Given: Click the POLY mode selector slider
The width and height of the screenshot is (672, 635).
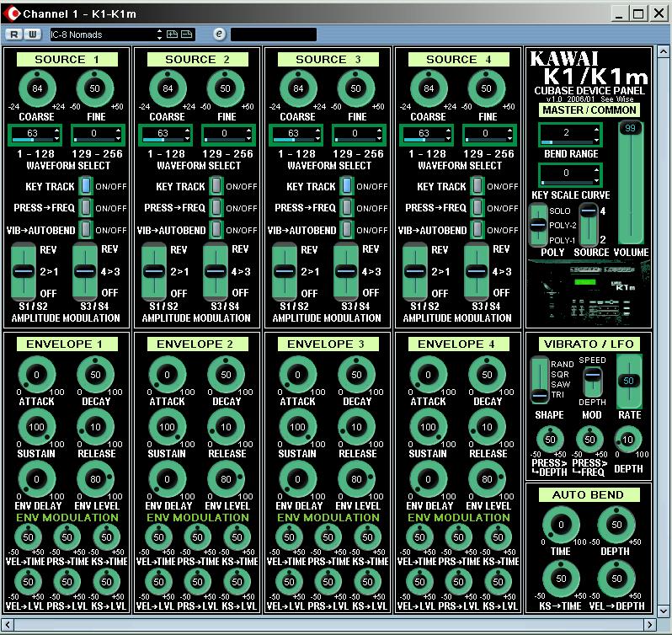Looking at the screenshot, I should click(538, 226).
